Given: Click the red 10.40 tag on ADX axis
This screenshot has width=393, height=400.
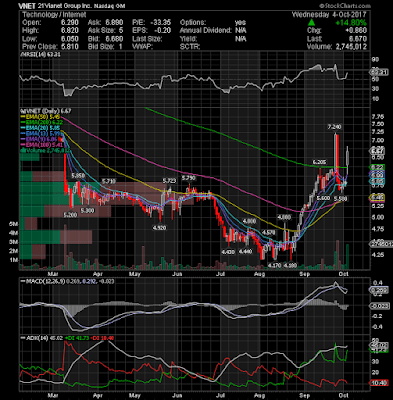Looking at the screenshot, I should coord(380,383).
